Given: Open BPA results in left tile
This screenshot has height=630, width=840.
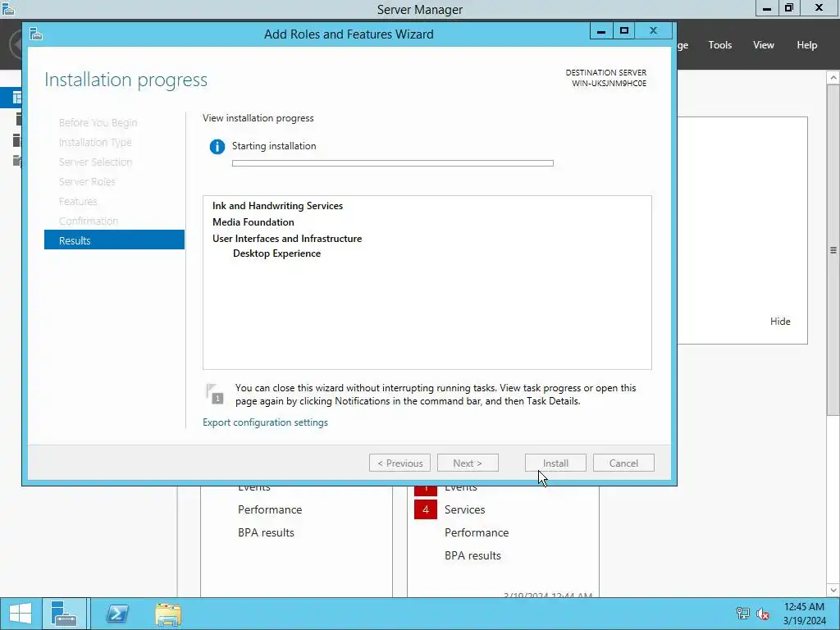Looking at the screenshot, I should (267, 532).
